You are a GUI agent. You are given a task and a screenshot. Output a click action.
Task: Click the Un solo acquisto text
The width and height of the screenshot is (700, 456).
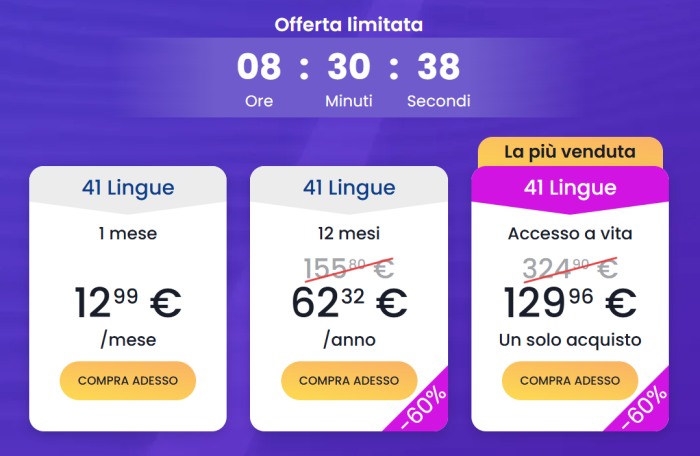570,340
